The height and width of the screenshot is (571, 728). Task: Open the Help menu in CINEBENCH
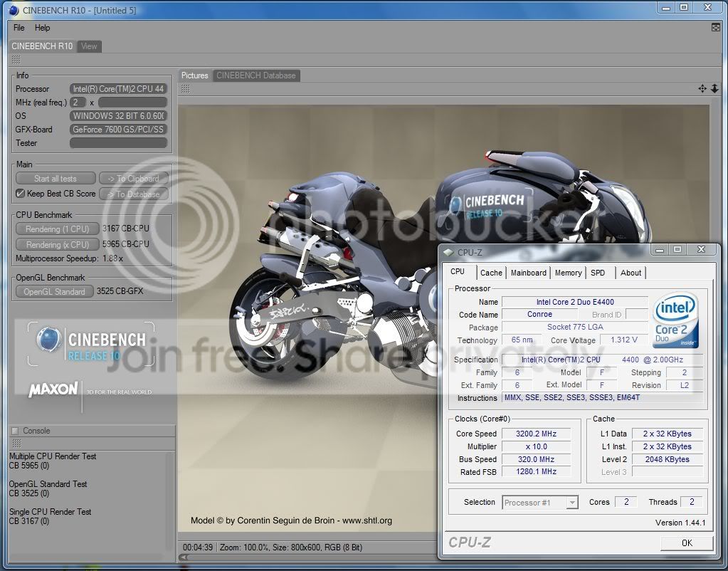coord(42,28)
